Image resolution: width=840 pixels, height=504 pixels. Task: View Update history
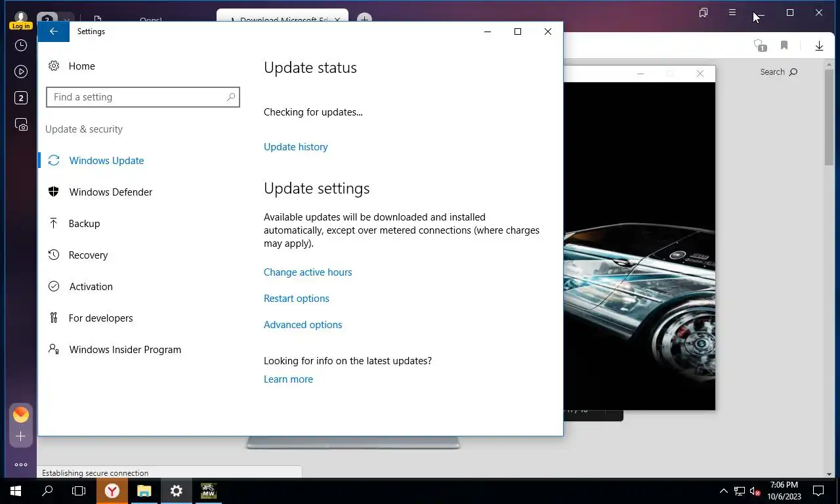coord(295,147)
